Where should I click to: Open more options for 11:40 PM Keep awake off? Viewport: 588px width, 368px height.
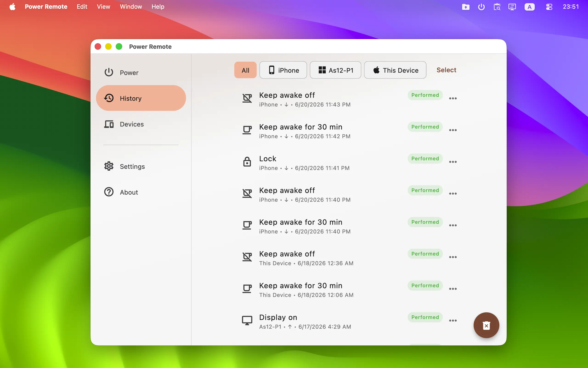tap(453, 193)
